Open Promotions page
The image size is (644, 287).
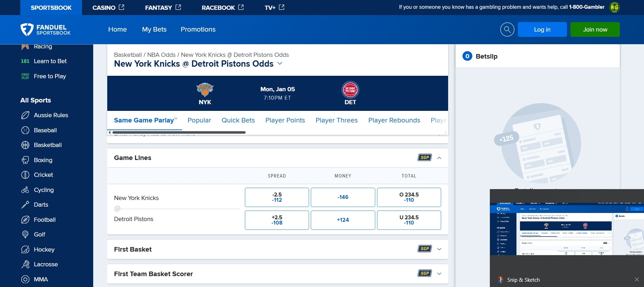198,29
